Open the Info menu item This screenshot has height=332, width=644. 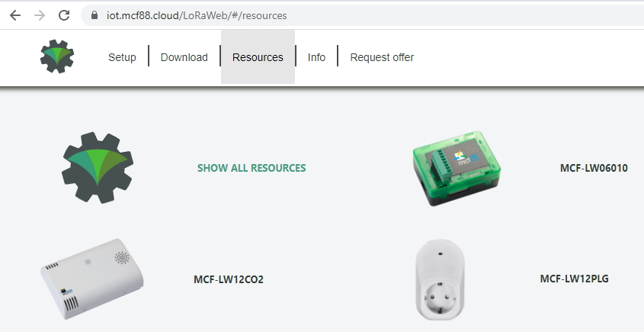[x=316, y=57]
